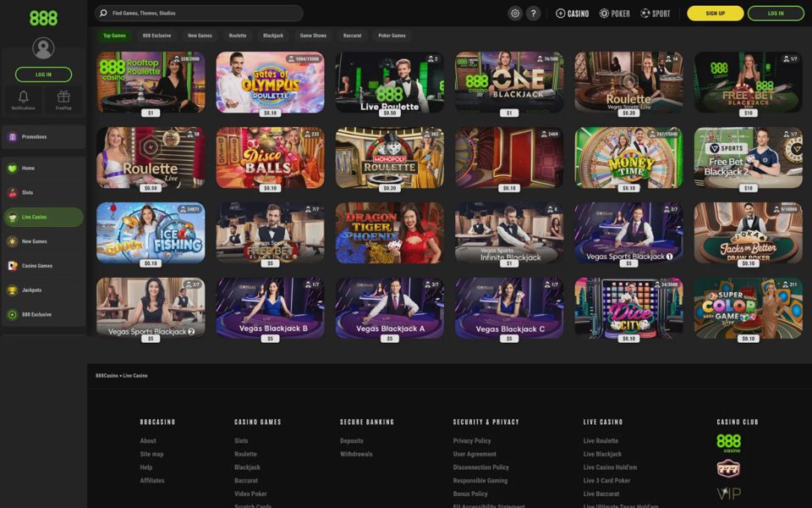Switch to Poker product in header

coord(615,14)
